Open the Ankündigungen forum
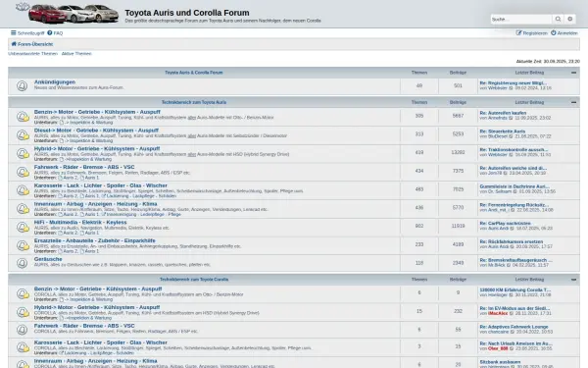 click(x=55, y=81)
